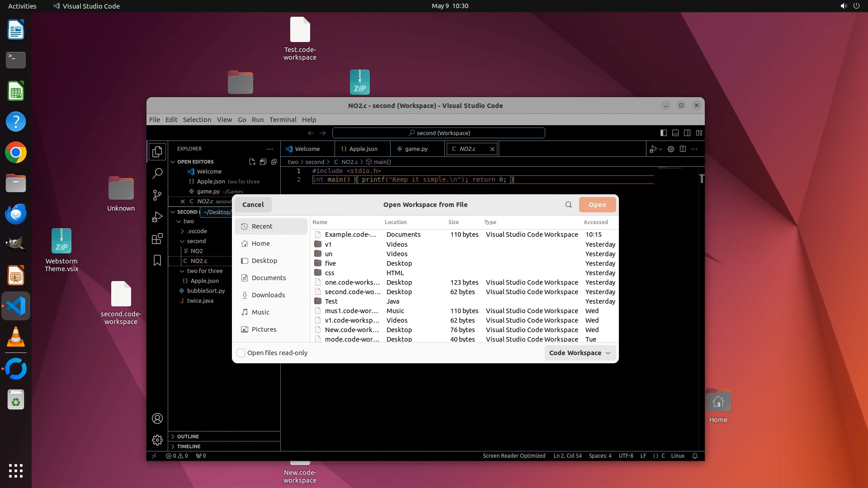This screenshot has height=488, width=868.
Task: Expand the .vscode folder in explorer
Action: point(197,231)
